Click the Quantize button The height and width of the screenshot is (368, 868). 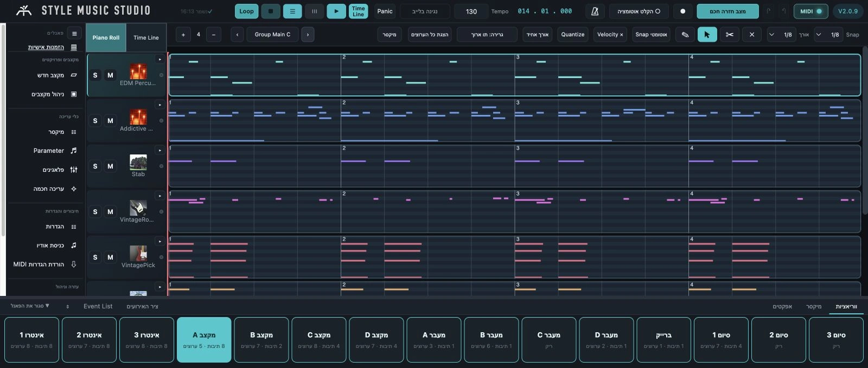point(573,35)
